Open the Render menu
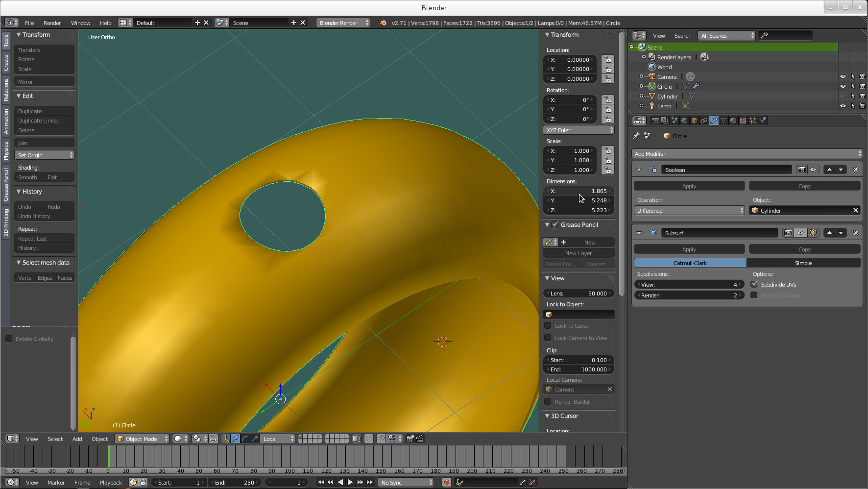 (52, 23)
